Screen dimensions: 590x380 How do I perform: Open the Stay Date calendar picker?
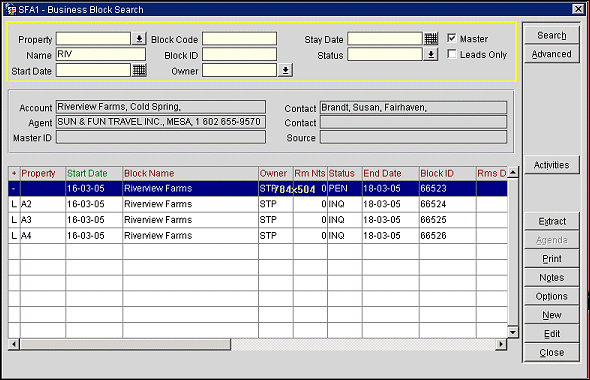(x=431, y=39)
